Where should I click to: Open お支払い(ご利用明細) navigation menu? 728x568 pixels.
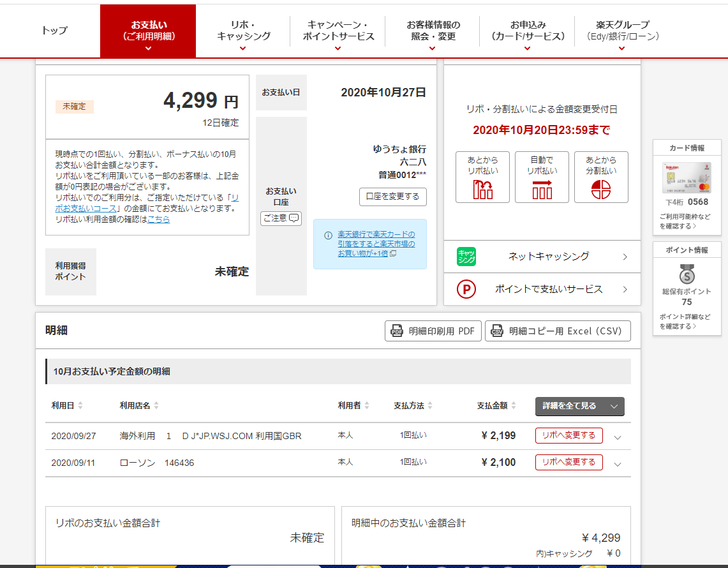point(148,31)
